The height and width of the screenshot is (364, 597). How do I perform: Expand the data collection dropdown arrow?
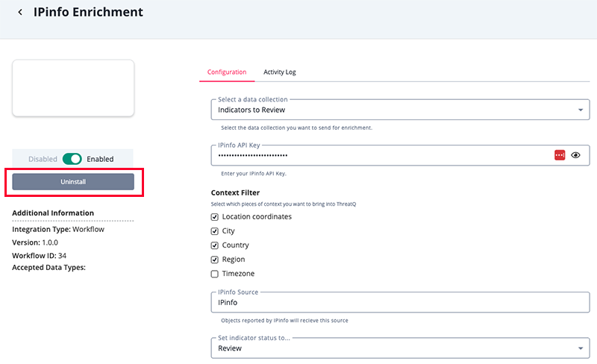coord(581,110)
